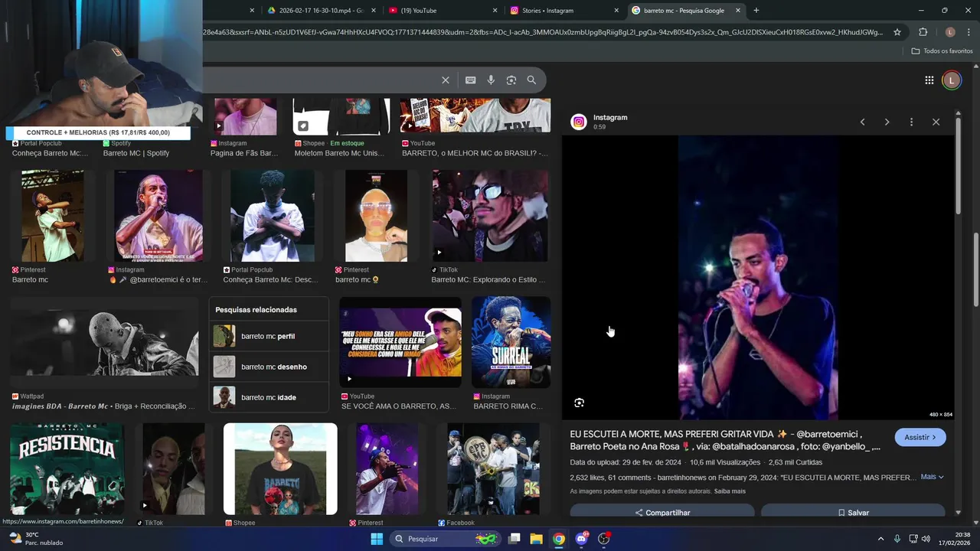Open the on-screen keyboard input tool
Viewport: 980px width, 551px height.
470,80
